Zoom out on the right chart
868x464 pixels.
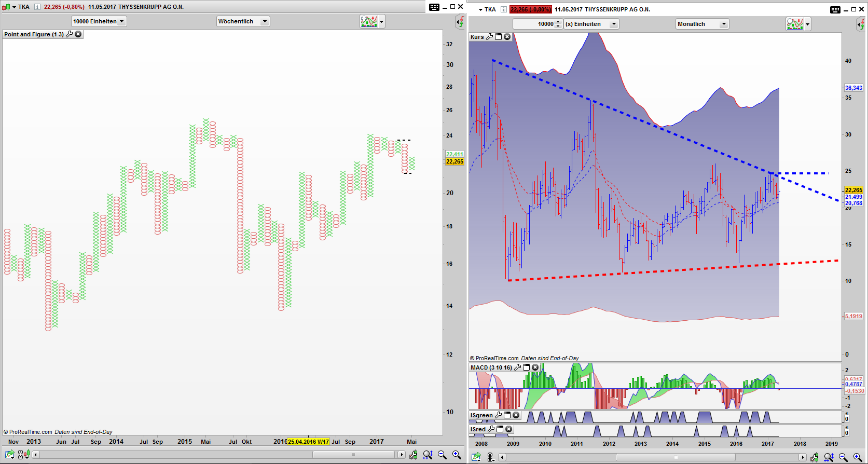pos(843,457)
